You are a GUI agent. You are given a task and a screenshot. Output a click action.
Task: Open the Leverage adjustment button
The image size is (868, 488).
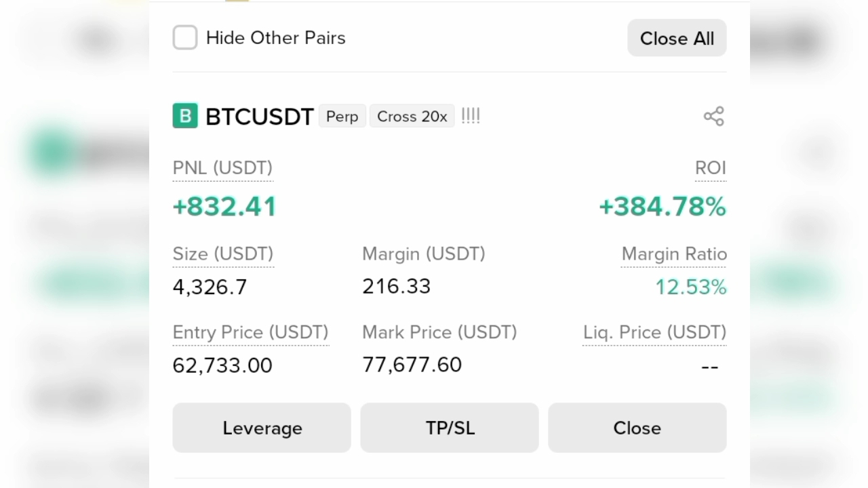coord(262,428)
